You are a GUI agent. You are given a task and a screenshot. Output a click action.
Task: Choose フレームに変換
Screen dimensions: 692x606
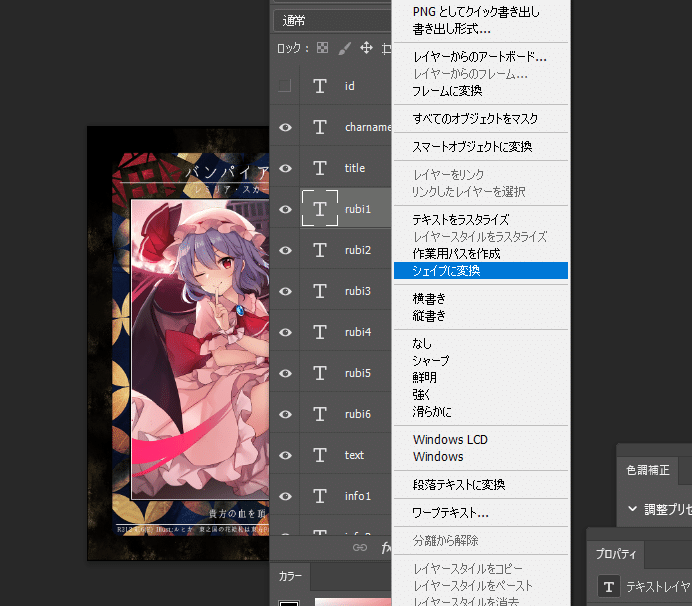click(x=481, y=91)
